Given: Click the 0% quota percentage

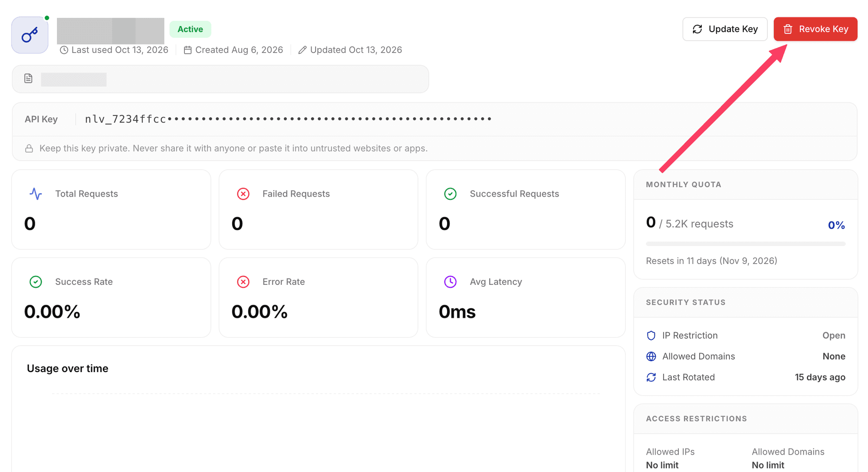Looking at the screenshot, I should (836, 225).
